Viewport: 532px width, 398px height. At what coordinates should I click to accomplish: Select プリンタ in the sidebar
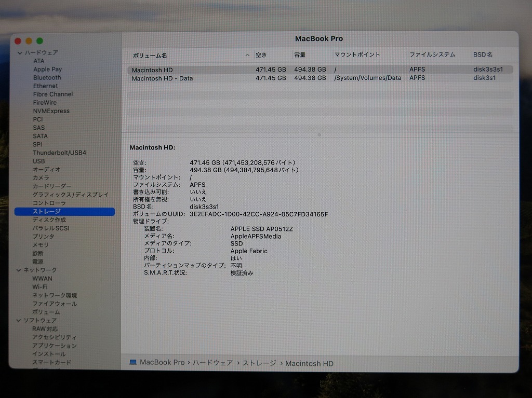coord(43,237)
